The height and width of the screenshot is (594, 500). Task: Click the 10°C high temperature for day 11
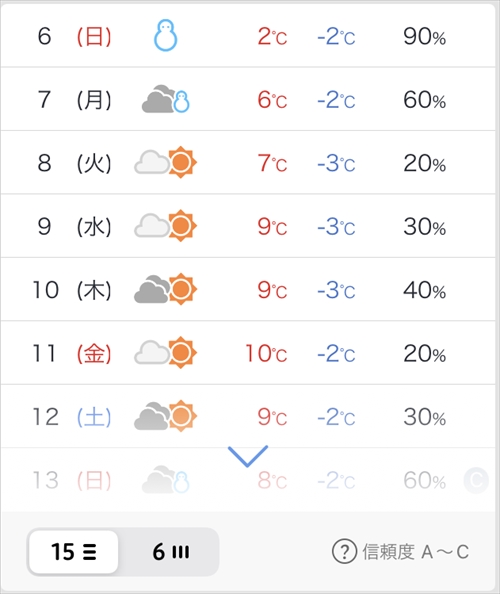(x=266, y=353)
